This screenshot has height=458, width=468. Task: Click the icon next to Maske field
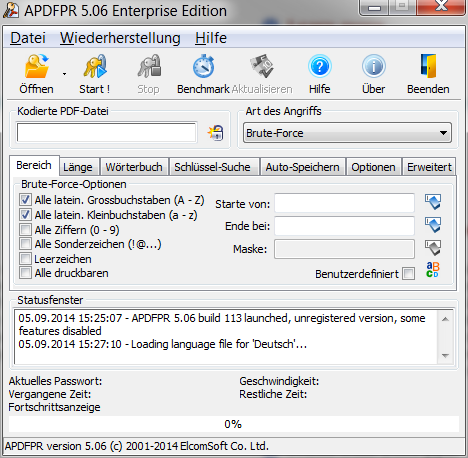[433, 248]
